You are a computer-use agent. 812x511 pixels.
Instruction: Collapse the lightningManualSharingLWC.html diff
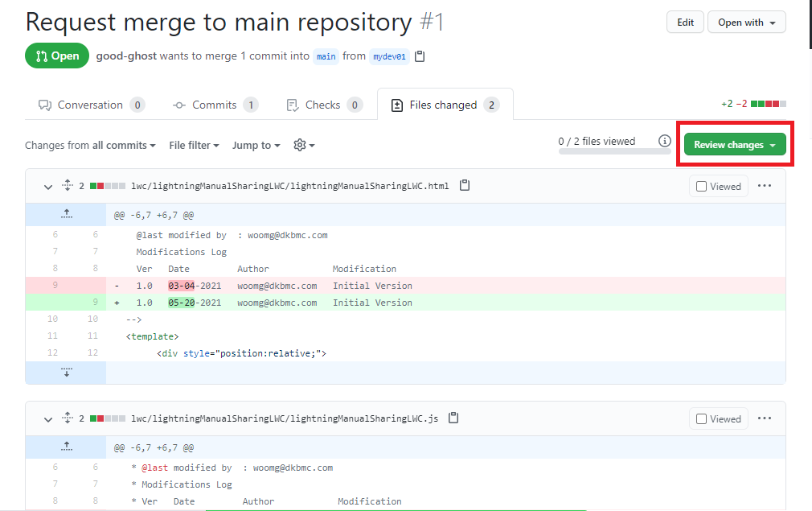pyautogui.click(x=47, y=185)
